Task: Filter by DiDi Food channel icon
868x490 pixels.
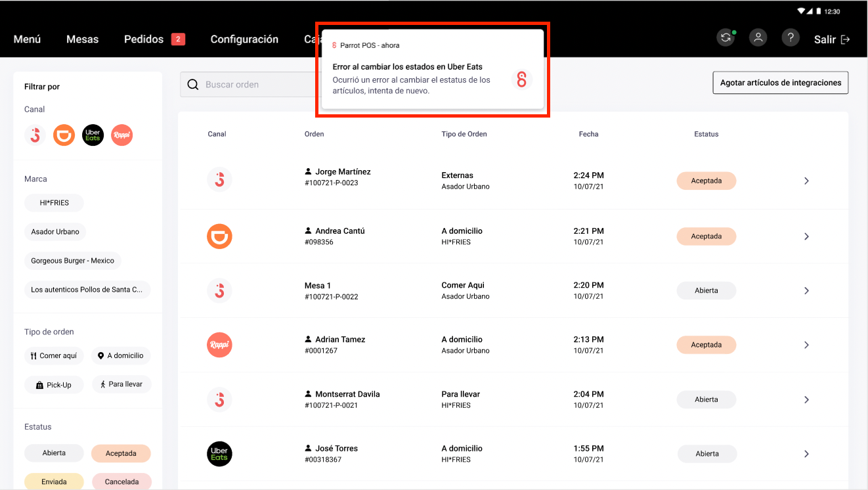Action: pyautogui.click(x=64, y=135)
